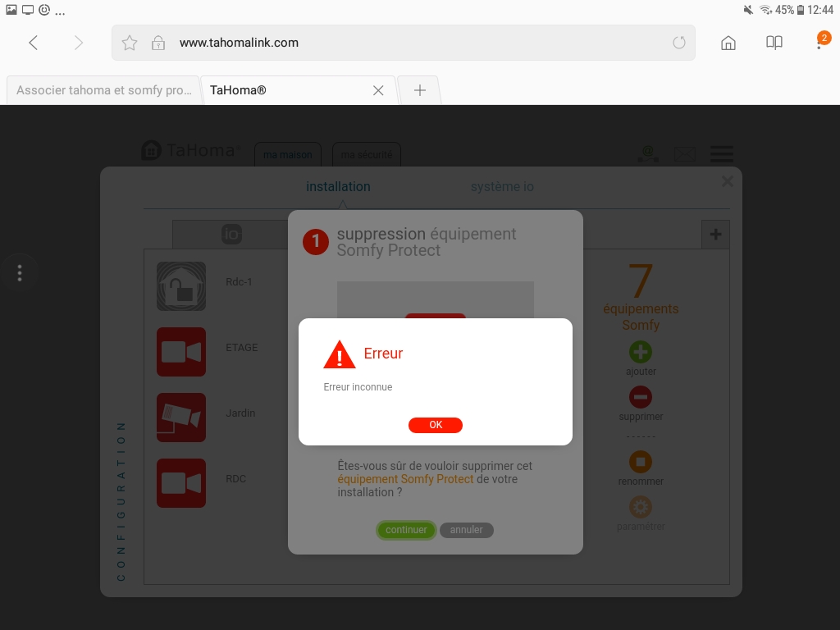
Task: Select the Rdc-1 alarm house icon
Action: pos(181,286)
